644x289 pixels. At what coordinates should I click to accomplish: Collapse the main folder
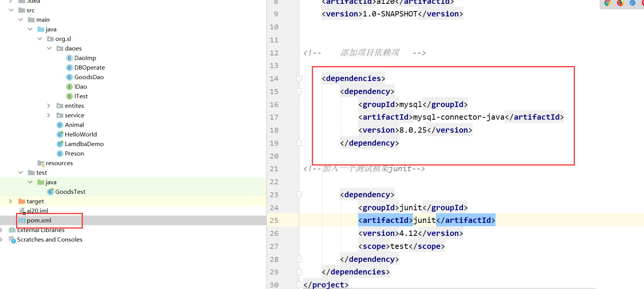click(20, 19)
